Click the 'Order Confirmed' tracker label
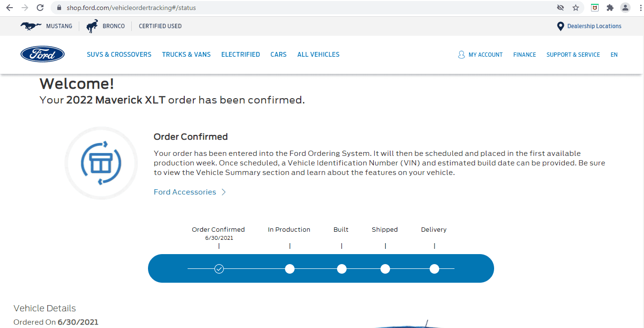 pyautogui.click(x=218, y=229)
